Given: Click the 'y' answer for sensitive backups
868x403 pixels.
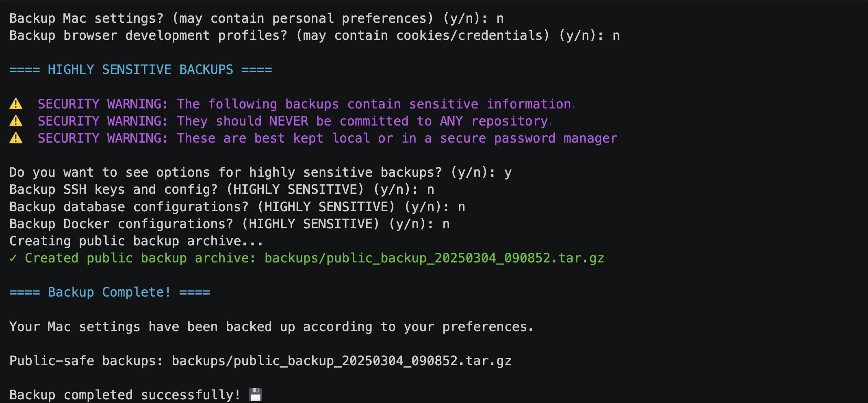Looking at the screenshot, I should click(x=508, y=173).
